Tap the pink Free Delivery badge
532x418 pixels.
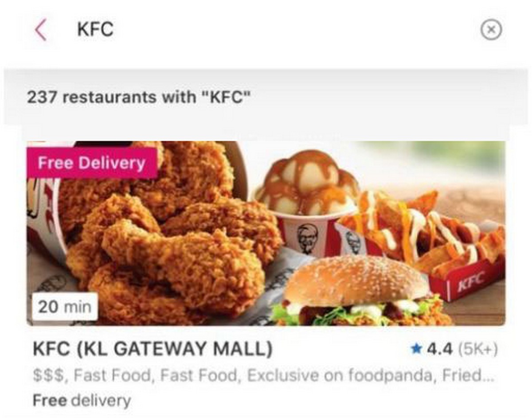pyautogui.click(x=92, y=163)
